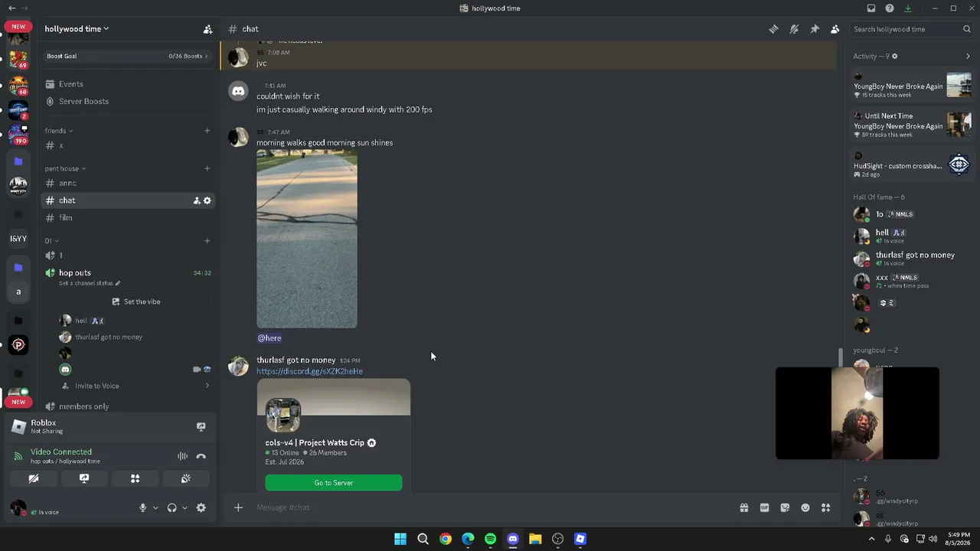
Task: Open the Inbox icon in title bar
Action: point(871,8)
